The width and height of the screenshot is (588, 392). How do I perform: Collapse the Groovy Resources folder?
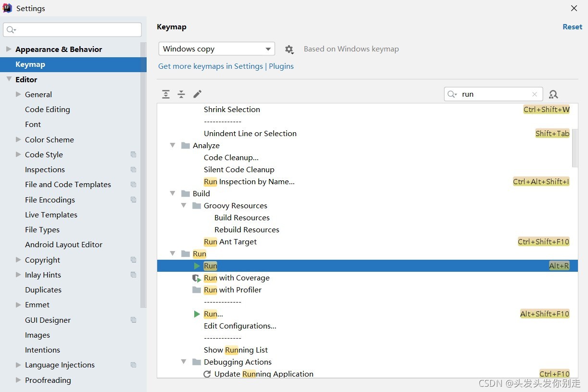click(183, 205)
